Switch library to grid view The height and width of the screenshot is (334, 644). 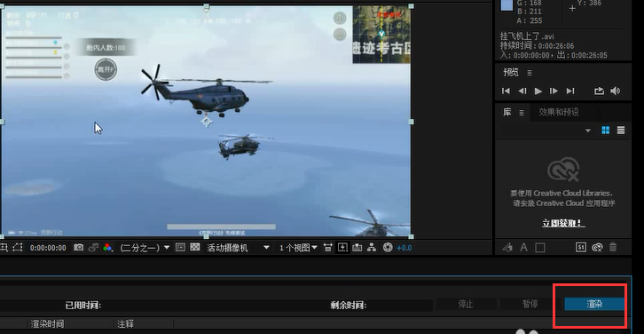(605, 131)
